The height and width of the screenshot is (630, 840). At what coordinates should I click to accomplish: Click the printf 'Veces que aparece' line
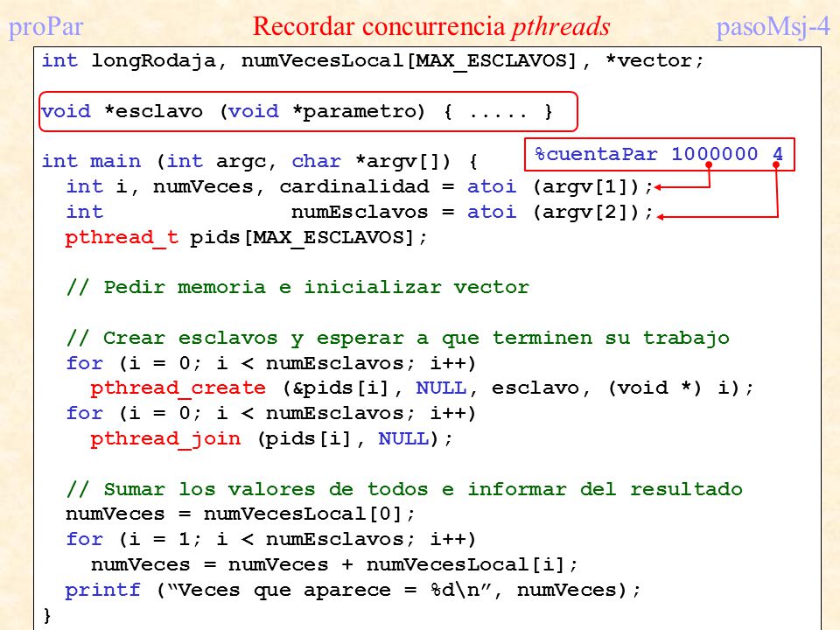(x=353, y=591)
